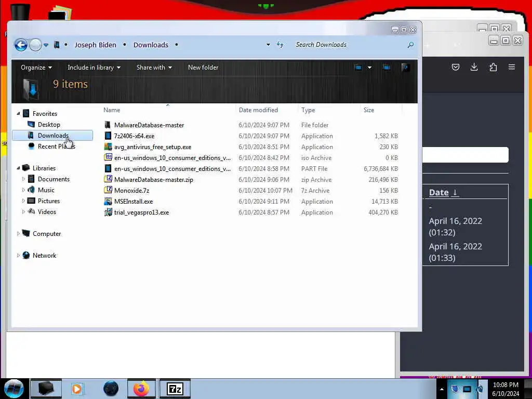532x399 pixels.
Task: Click the Search Downloads field
Action: click(x=350, y=45)
